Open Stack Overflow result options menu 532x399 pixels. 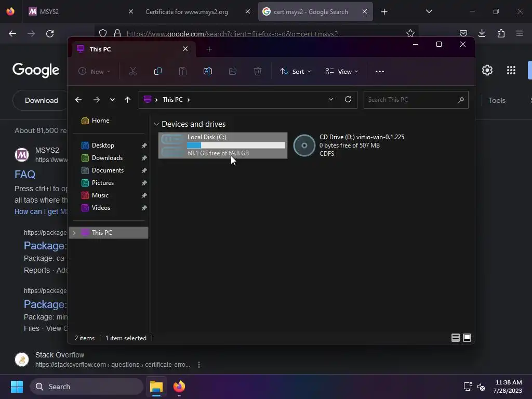[x=199, y=365]
